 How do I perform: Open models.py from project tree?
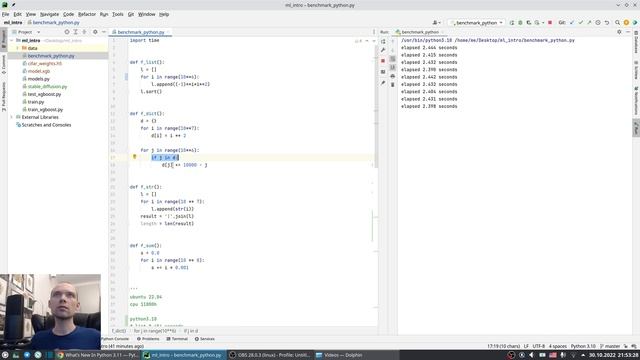pos(38,79)
